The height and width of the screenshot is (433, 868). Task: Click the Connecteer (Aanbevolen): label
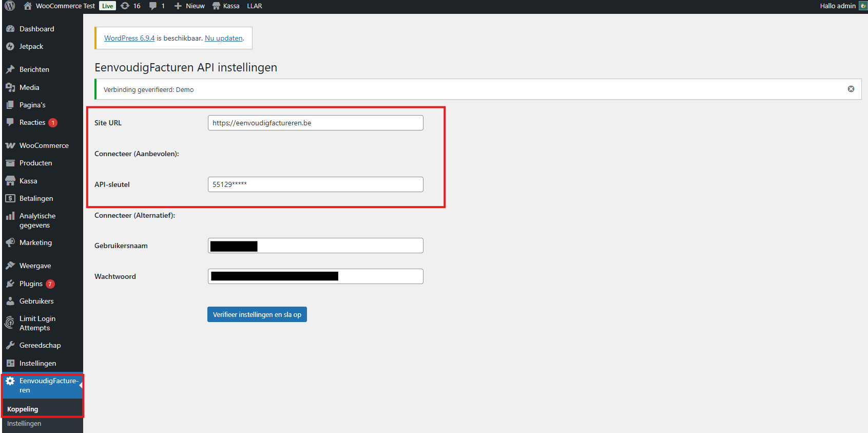tap(137, 154)
